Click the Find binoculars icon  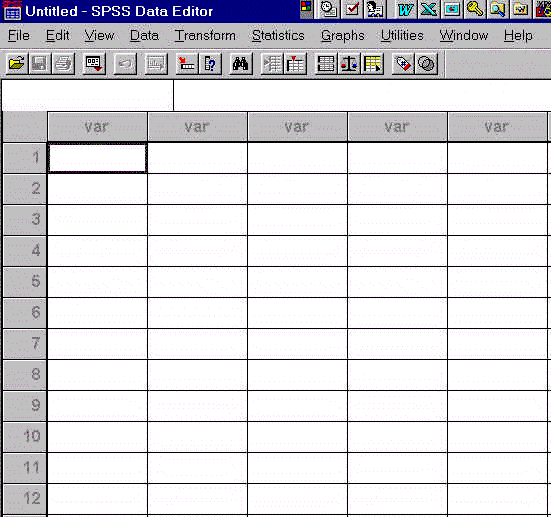240,64
